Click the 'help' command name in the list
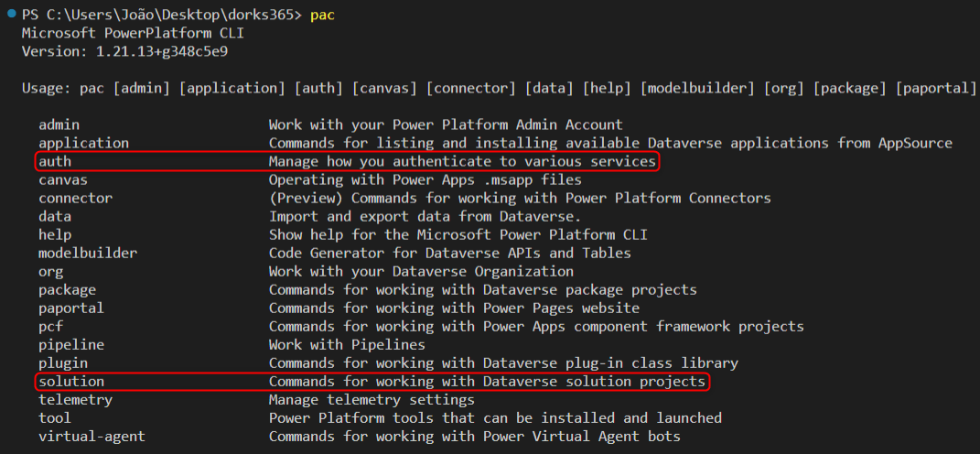The width and height of the screenshot is (980, 454). pos(55,234)
